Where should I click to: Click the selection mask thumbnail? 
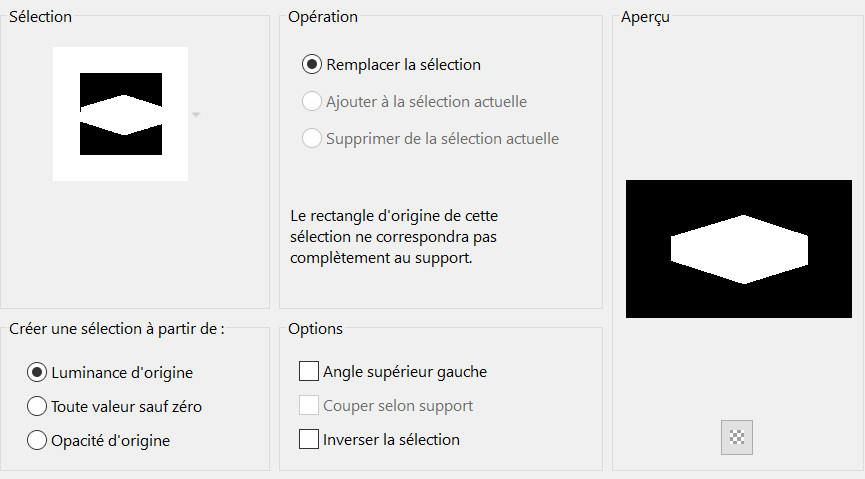coord(120,114)
